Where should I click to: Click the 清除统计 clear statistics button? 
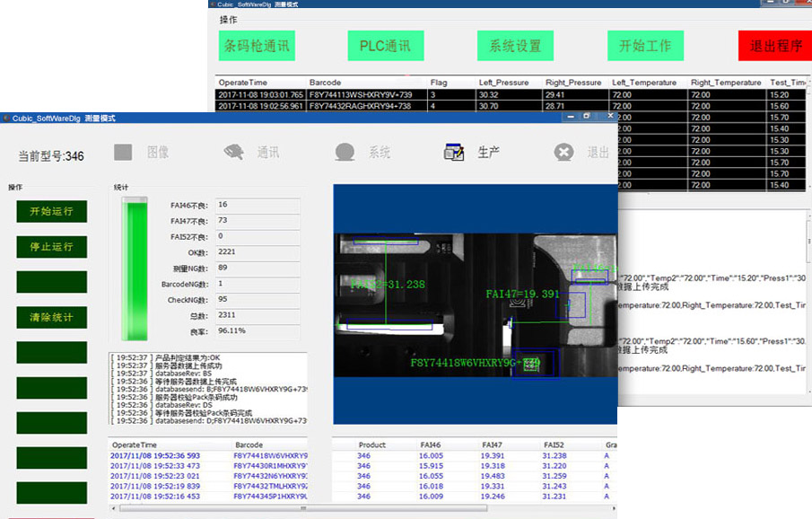[x=51, y=317]
